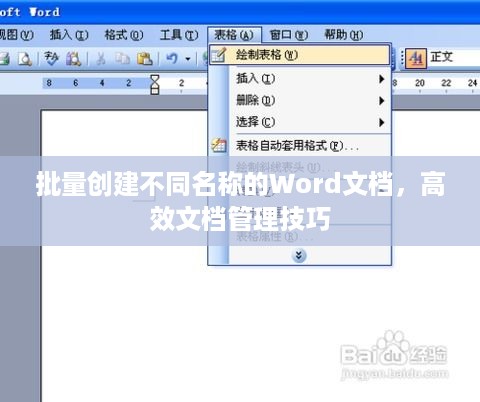Expand full menu with the double chevron

click(299, 256)
